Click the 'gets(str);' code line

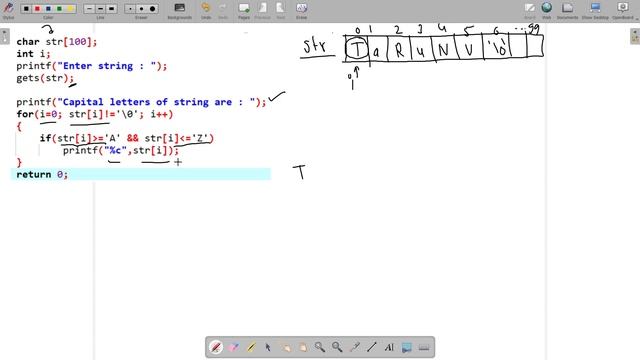click(45, 78)
